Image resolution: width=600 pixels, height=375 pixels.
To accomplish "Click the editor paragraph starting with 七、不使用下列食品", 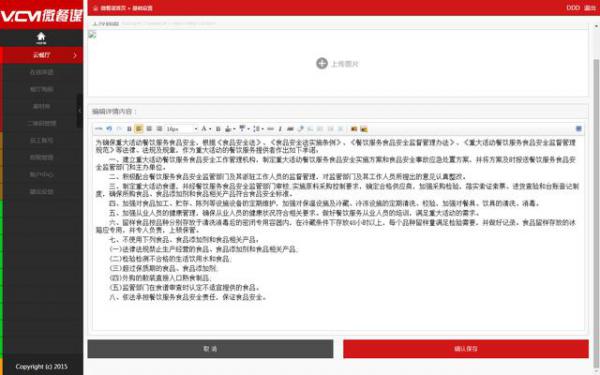I will pyautogui.click(x=184, y=240).
